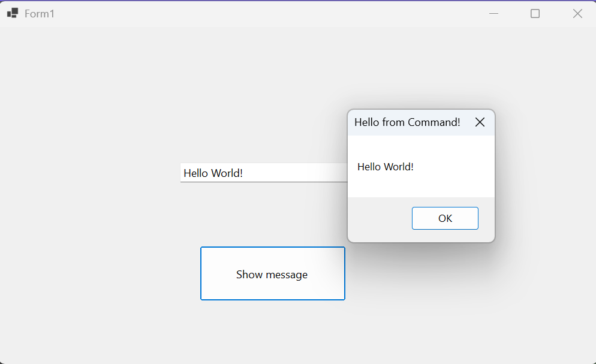Maximize the Form1 window
Image resolution: width=596 pixels, height=364 pixels.
point(535,13)
